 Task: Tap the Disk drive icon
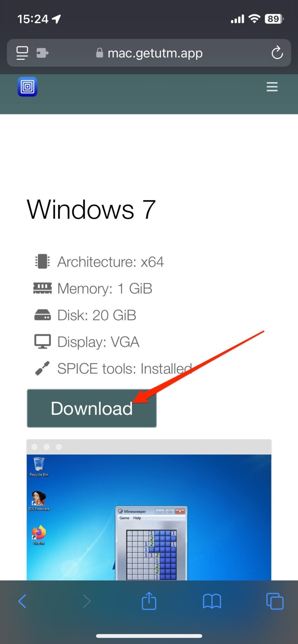(42, 315)
